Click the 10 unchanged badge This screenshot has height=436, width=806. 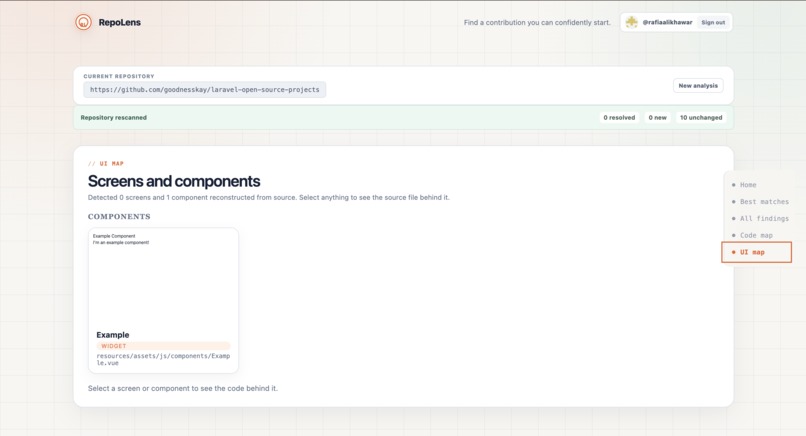(701, 117)
